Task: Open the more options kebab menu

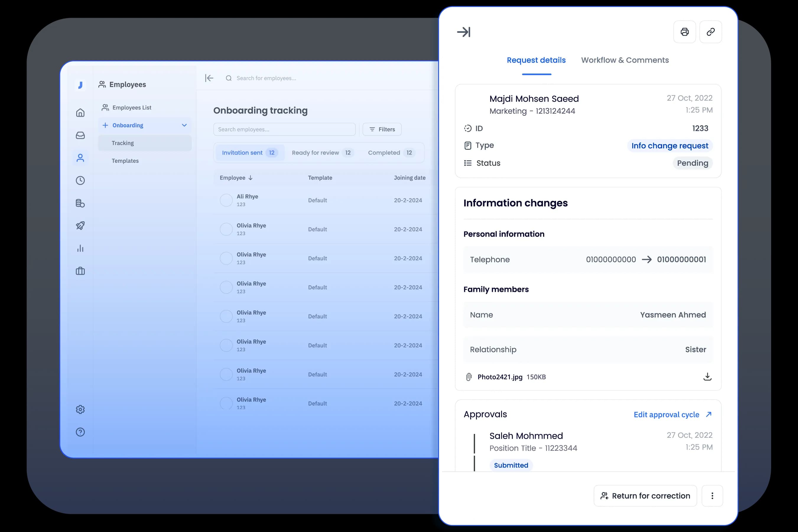Action: [712, 496]
